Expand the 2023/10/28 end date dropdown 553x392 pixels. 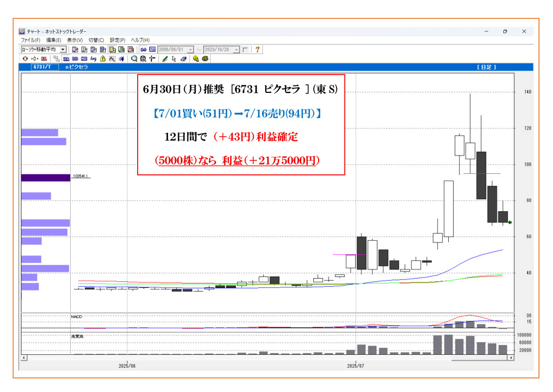tap(237, 50)
